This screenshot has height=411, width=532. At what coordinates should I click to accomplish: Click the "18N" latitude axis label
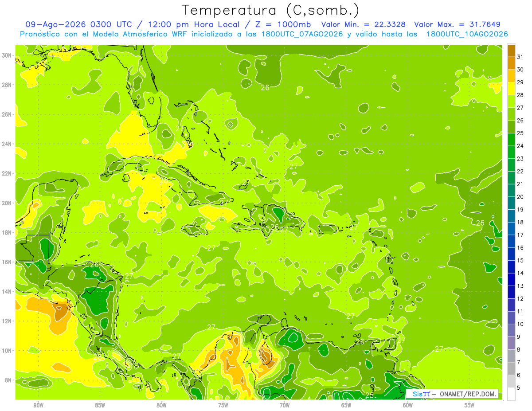click(x=8, y=232)
